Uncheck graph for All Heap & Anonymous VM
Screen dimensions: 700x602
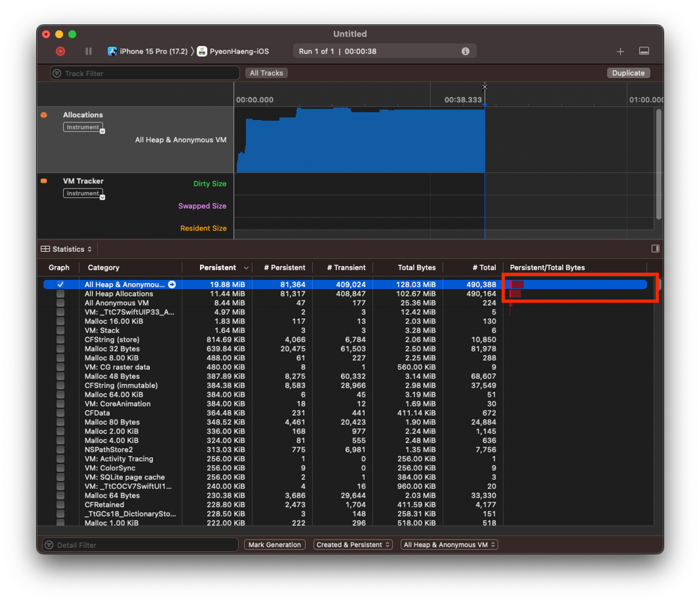pyautogui.click(x=61, y=284)
